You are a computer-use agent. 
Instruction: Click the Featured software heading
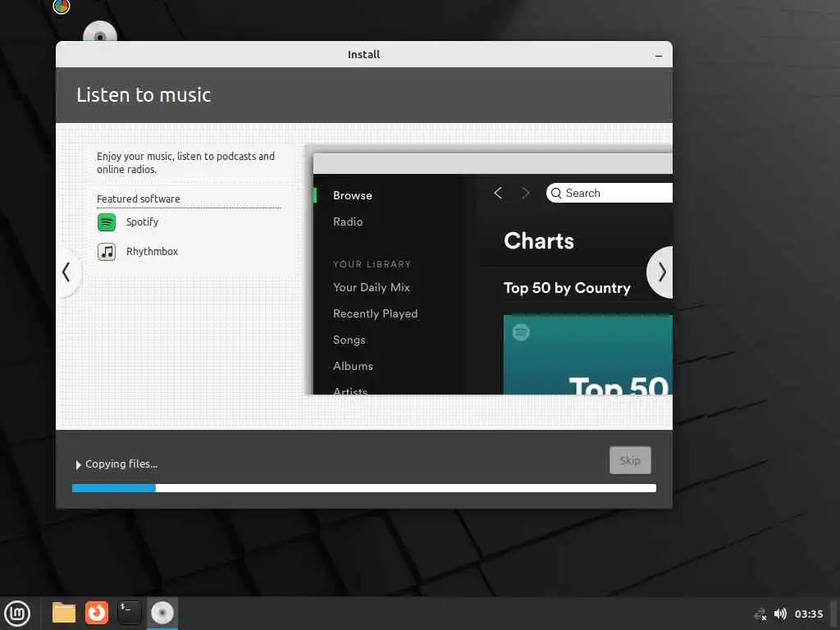138,199
